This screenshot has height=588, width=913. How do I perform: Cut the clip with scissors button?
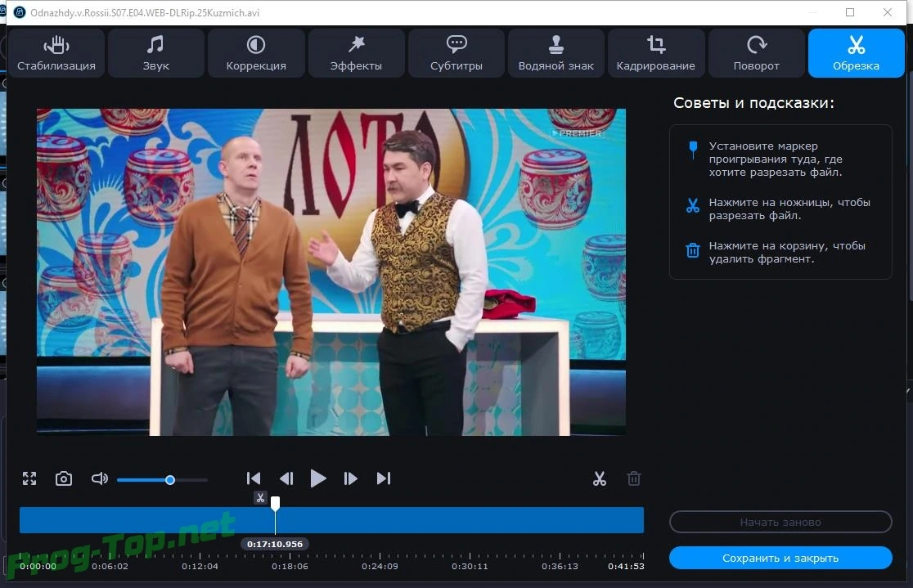599,478
